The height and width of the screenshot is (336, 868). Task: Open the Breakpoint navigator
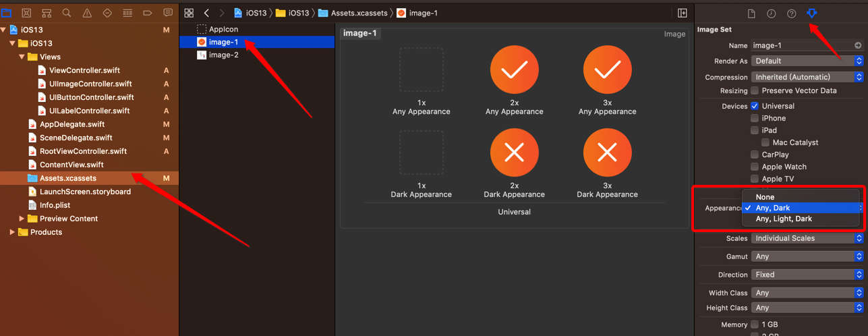click(148, 13)
